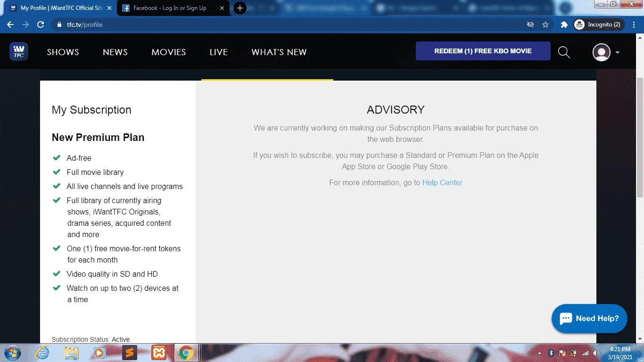Click the checkmark beside Video quality

pos(57,273)
